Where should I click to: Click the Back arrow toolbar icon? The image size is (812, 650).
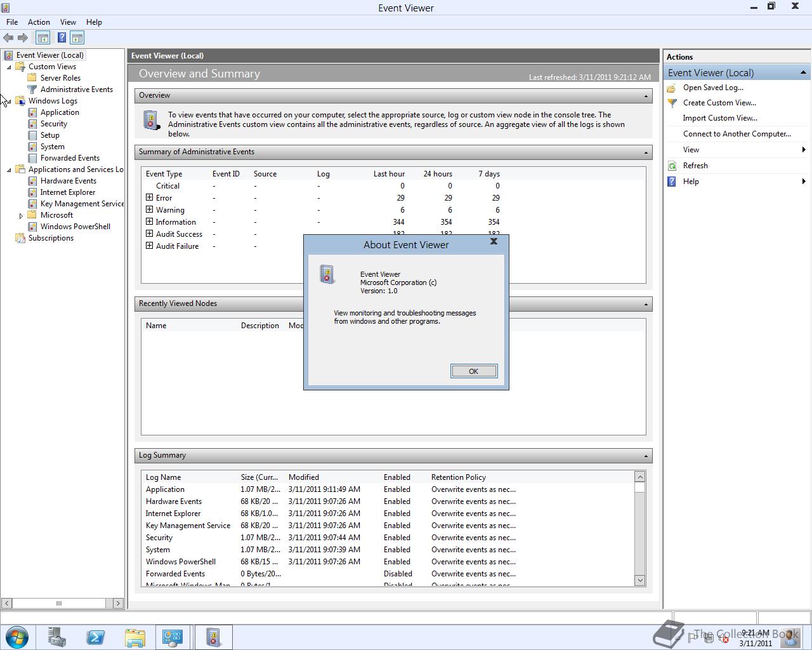pos(8,38)
